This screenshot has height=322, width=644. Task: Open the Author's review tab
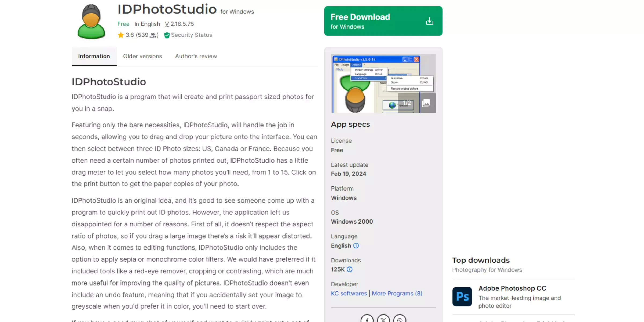click(x=196, y=56)
